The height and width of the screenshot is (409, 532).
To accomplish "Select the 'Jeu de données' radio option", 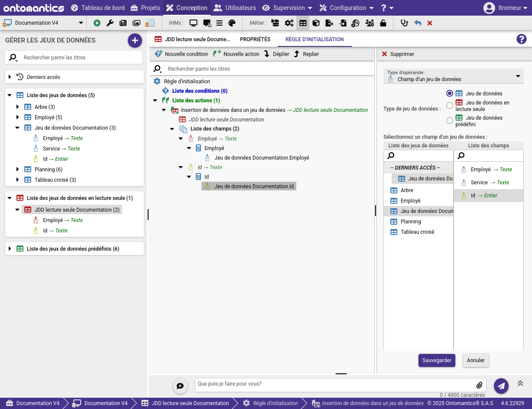I will tap(450, 93).
